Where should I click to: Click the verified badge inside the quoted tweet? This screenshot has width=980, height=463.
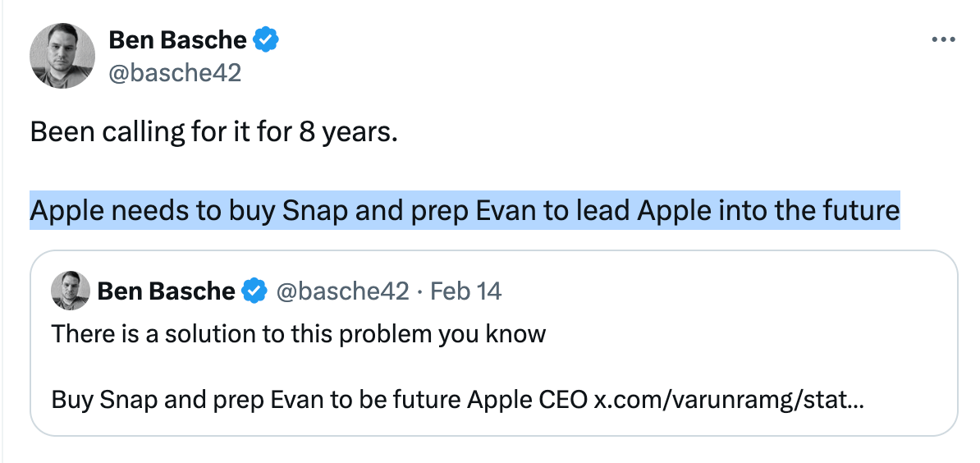256,291
